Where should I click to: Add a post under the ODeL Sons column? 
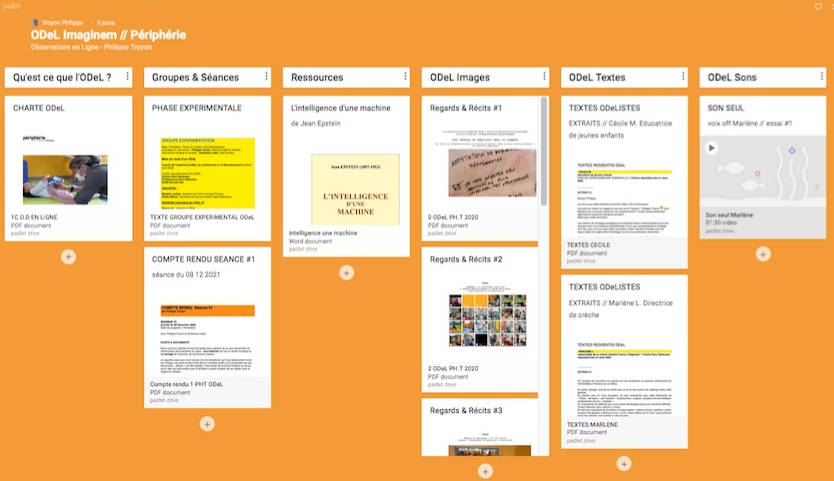point(763,254)
